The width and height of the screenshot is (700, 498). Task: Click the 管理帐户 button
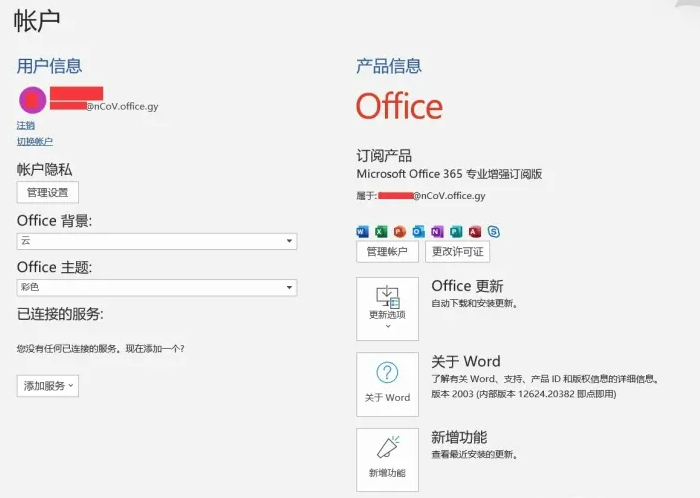[388, 252]
